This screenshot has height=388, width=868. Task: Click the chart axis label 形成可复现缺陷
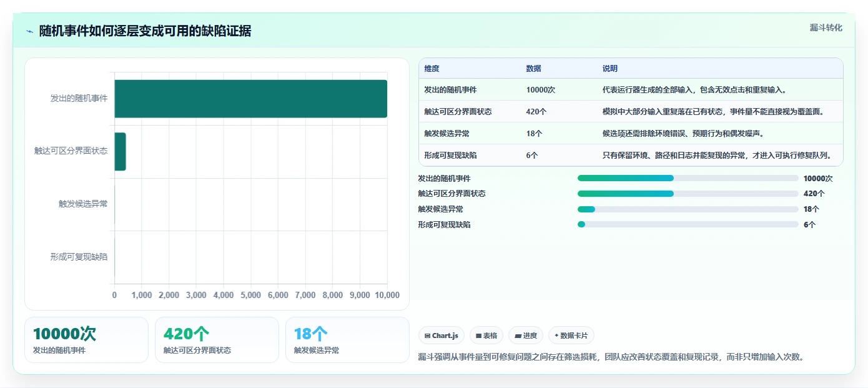79,257
